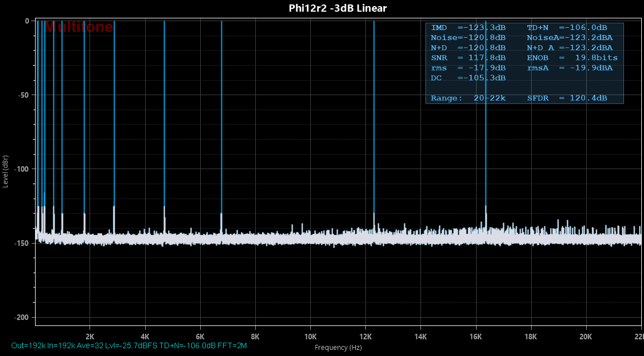The image size is (644, 356).
Task: Click the Level (dBr) axis label
Action: pos(6,172)
